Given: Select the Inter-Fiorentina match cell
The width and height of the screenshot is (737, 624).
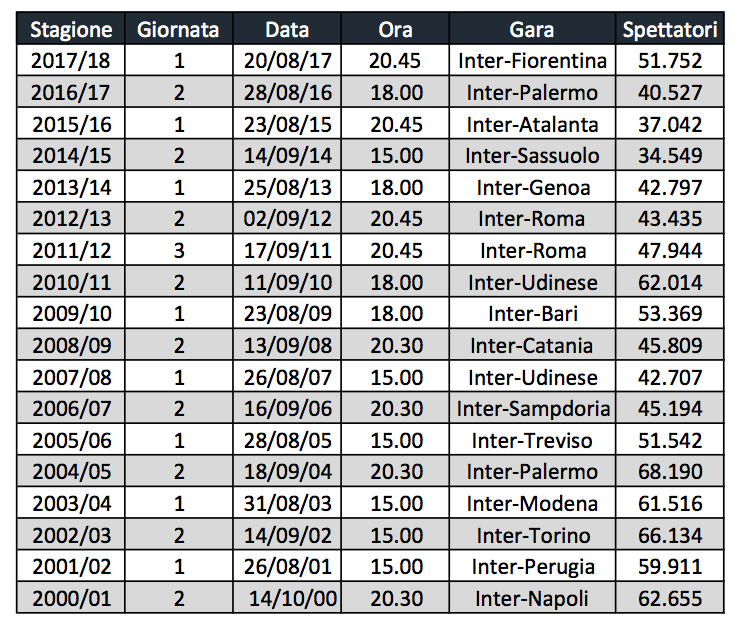Looking at the screenshot, I should (532, 61).
